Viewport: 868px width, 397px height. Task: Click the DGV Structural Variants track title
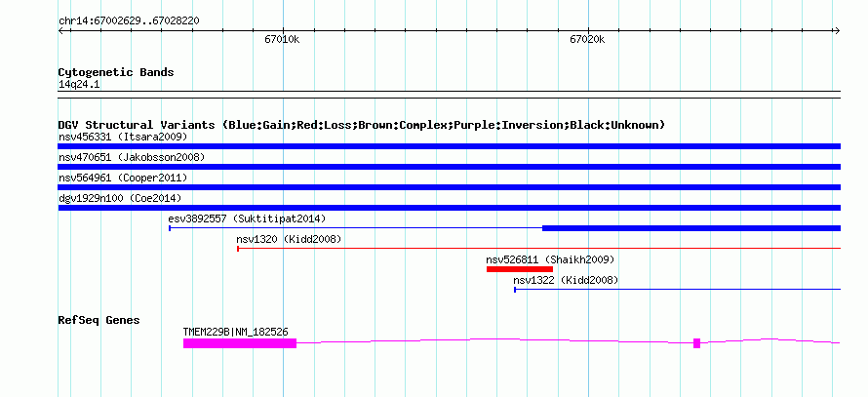coord(362,125)
